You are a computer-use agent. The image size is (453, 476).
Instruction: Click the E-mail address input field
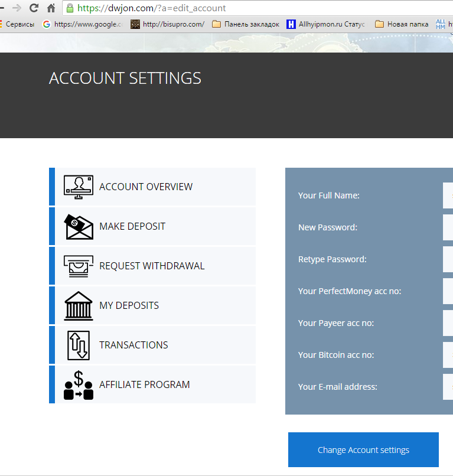pyautogui.click(x=448, y=387)
